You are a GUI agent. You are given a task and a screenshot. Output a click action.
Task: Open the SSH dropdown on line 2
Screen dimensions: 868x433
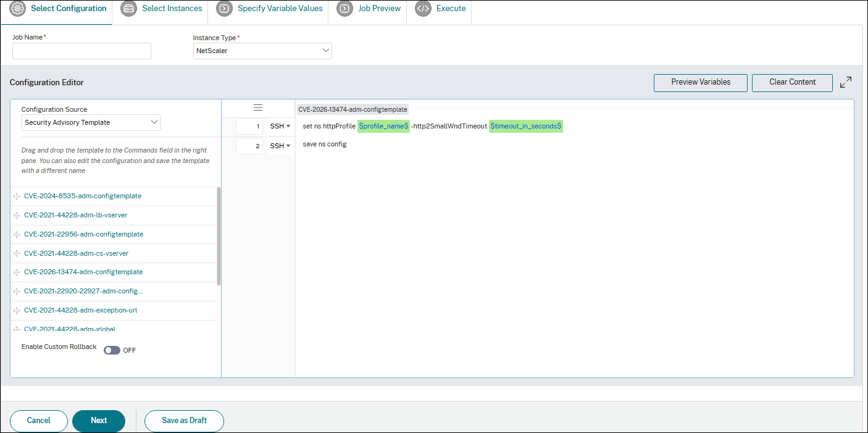tap(280, 146)
